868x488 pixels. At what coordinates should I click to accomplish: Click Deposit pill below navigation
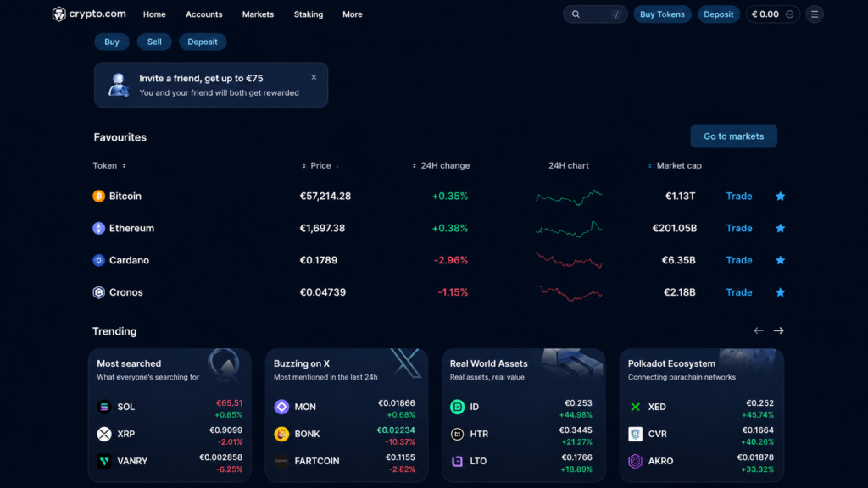point(203,42)
